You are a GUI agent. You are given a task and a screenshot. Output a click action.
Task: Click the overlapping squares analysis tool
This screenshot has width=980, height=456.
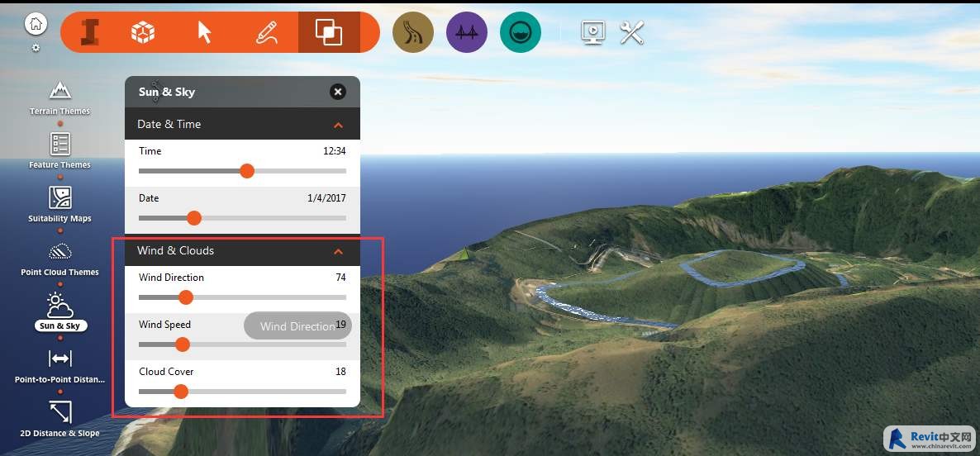click(x=329, y=32)
